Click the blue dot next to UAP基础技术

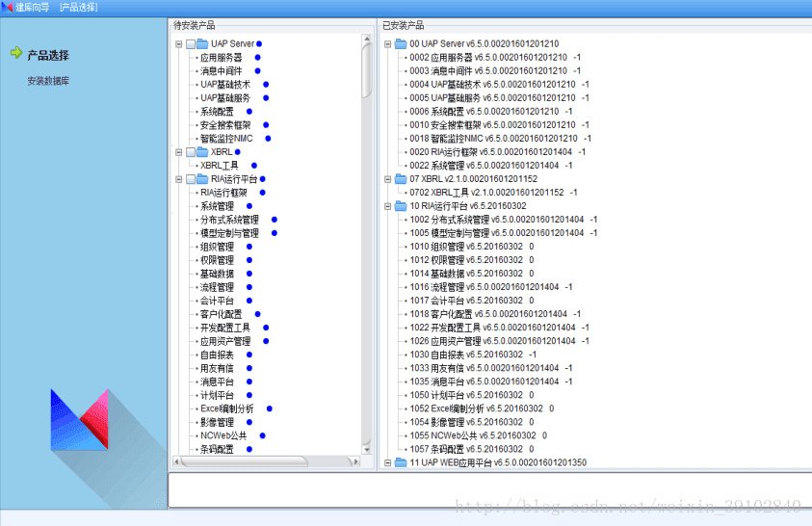[266, 85]
